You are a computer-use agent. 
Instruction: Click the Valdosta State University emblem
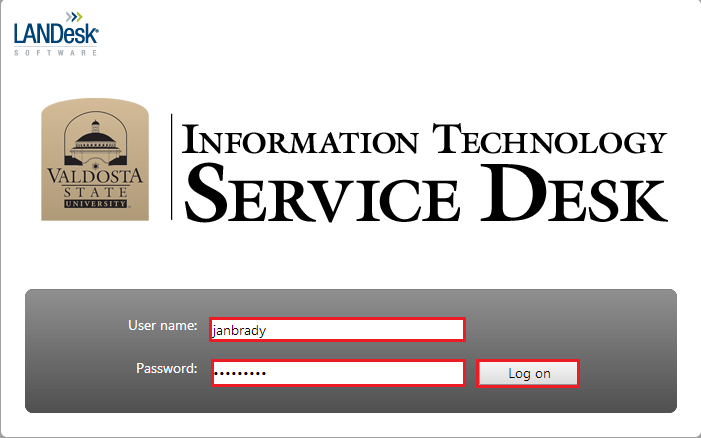coord(95,160)
